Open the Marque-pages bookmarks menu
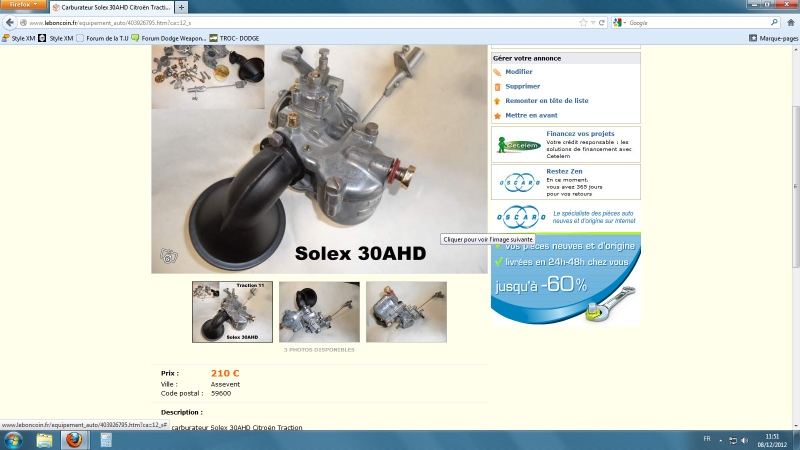The height and width of the screenshot is (450, 800). 773,38
